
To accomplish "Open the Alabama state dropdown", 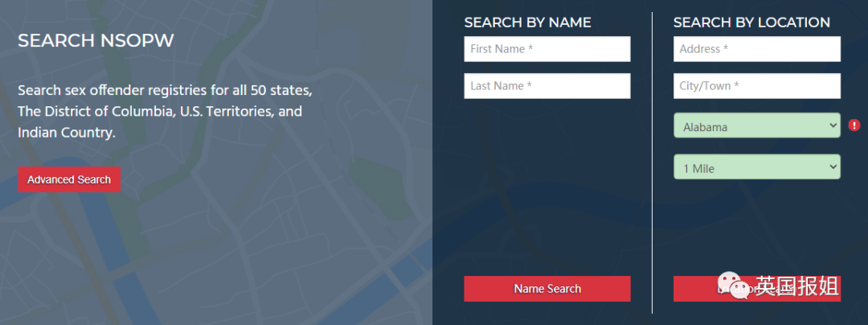I will tap(757, 125).
